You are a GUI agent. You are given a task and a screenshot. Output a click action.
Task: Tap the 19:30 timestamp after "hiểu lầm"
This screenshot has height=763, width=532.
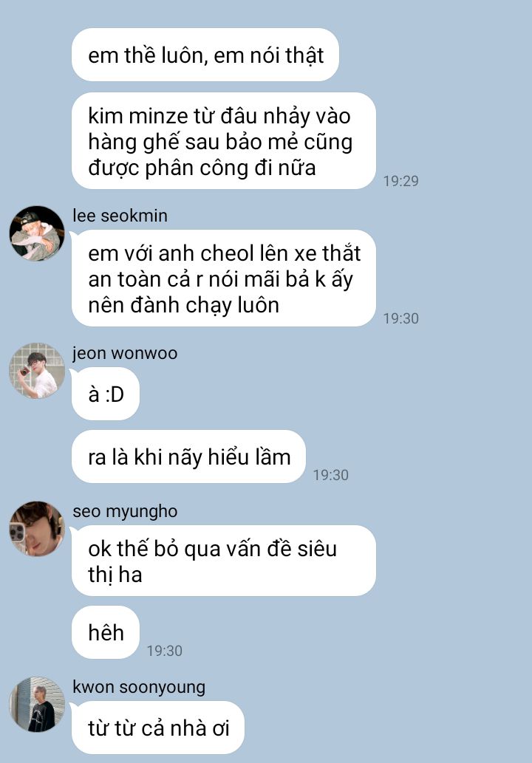click(330, 475)
